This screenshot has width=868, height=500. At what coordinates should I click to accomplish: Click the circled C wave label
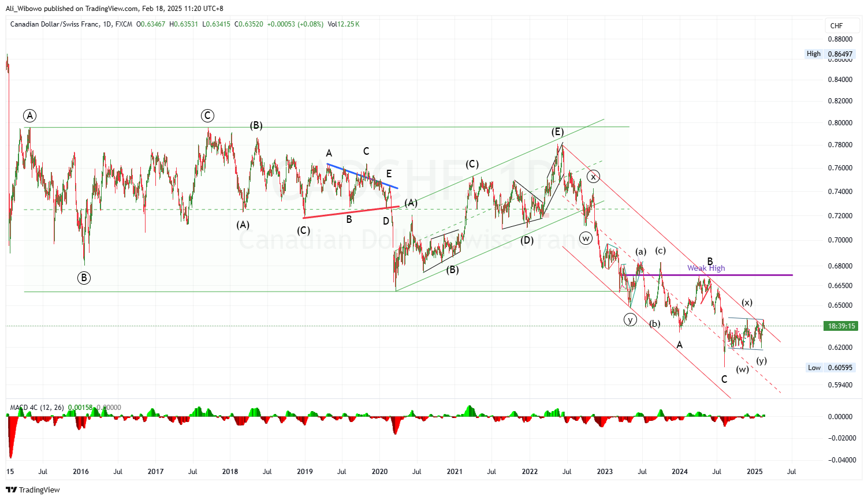tap(207, 116)
